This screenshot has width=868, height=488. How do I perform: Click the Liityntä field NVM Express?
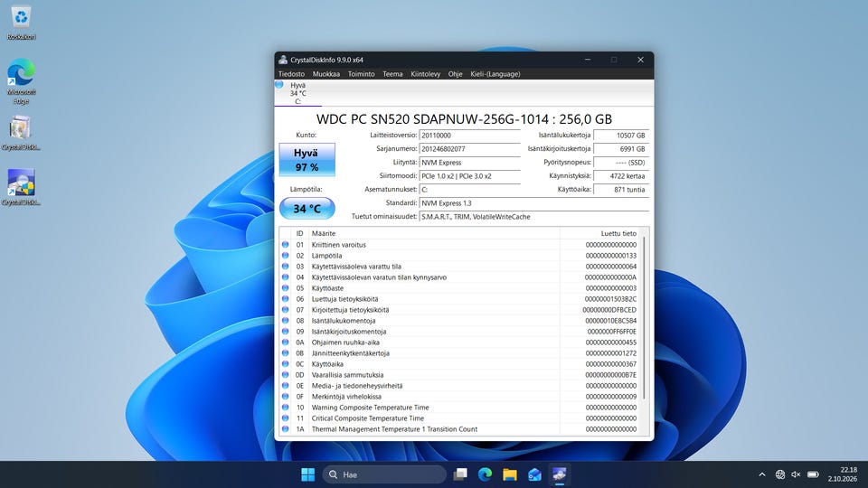point(470,163)
